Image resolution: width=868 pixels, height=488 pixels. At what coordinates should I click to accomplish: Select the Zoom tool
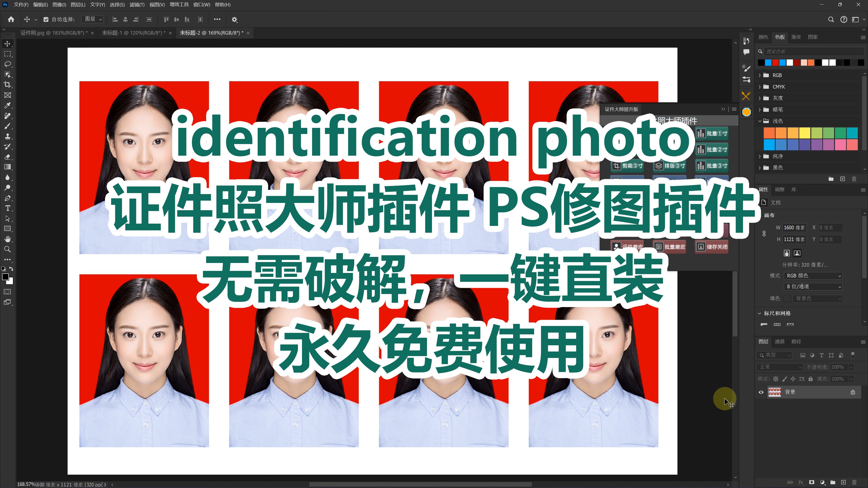[7, 249]
